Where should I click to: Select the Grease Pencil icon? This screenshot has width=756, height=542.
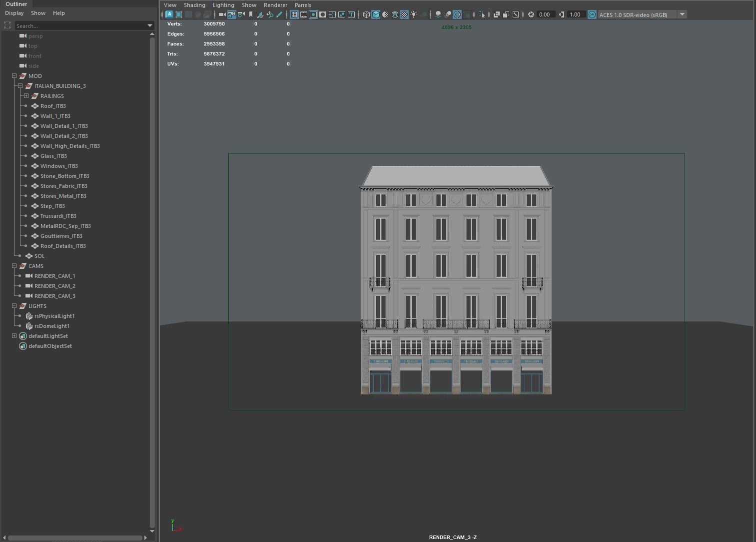point(279,14)
